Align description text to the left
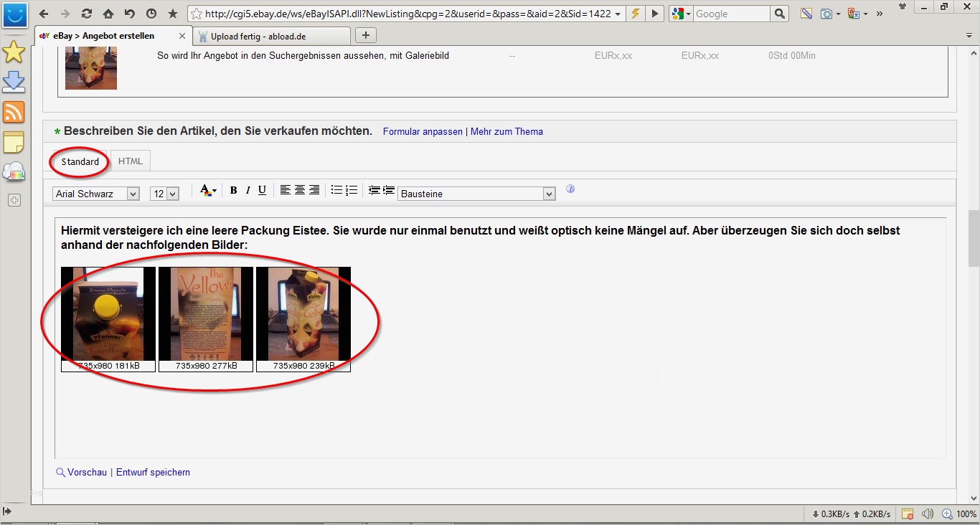 click(285, 190)
